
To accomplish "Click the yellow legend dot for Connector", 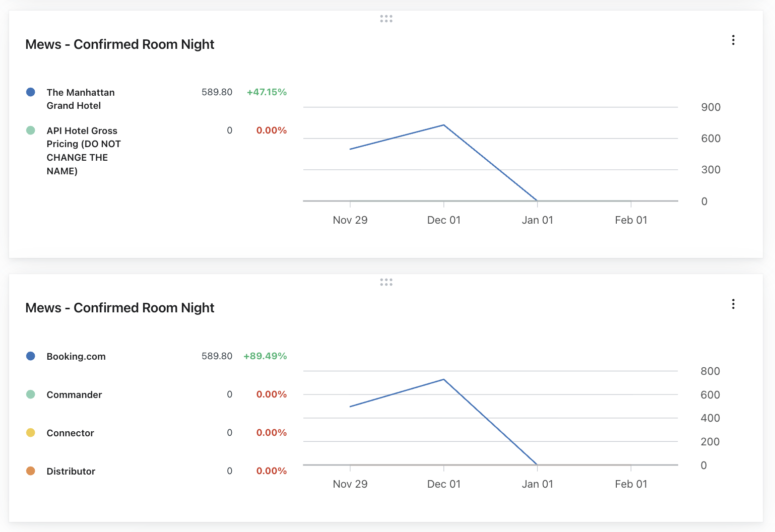I will tap(31, 432).
